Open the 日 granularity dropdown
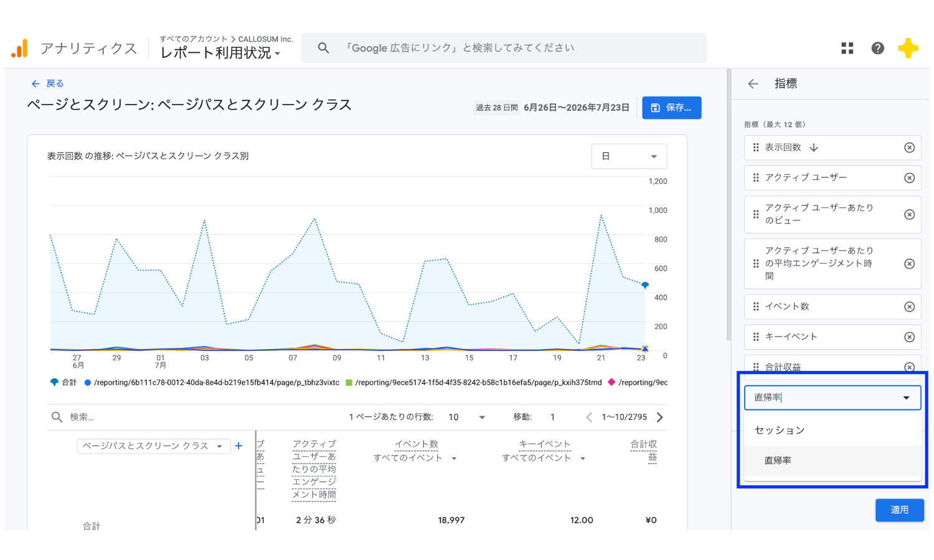Image resolution: width=934 pixels, height=560 pixels. coord(629,156)
